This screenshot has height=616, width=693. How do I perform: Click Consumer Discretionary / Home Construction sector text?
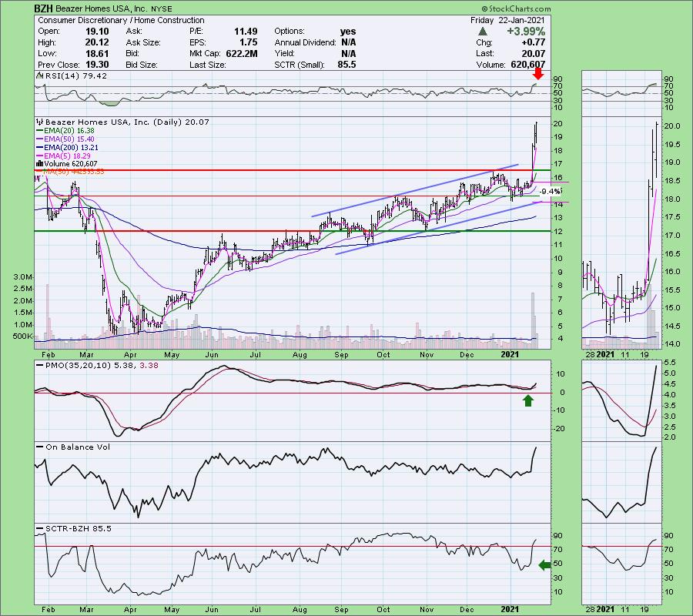click(x=121, y=20)
